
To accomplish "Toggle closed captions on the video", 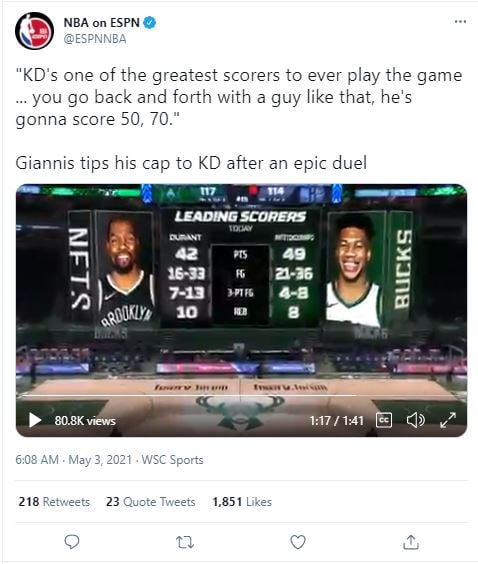I will tap(384, 420).
